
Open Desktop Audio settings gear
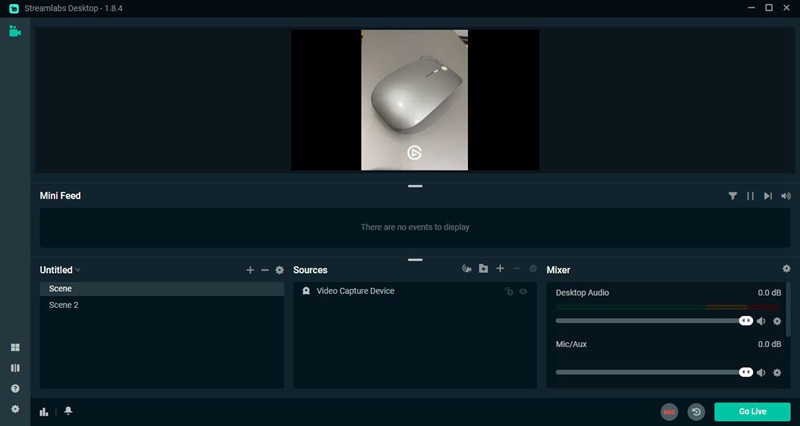(x=777, y=321)
